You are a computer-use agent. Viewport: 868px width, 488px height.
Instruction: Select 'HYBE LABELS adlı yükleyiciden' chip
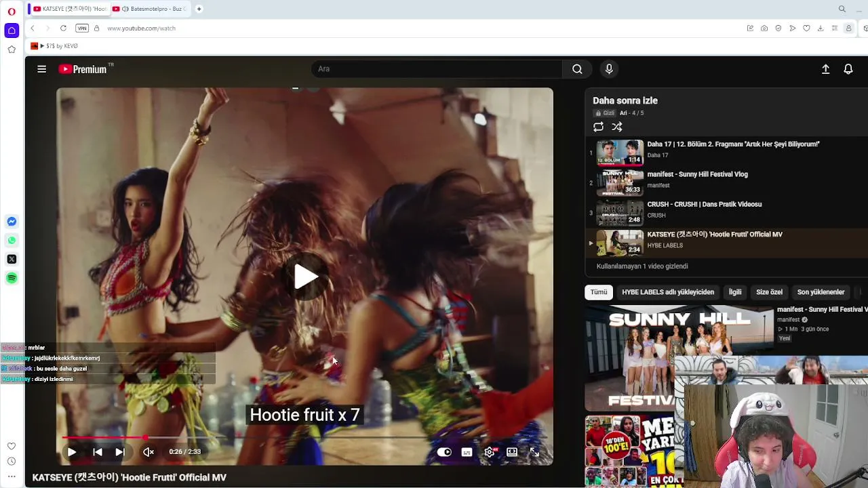(668, 292)
